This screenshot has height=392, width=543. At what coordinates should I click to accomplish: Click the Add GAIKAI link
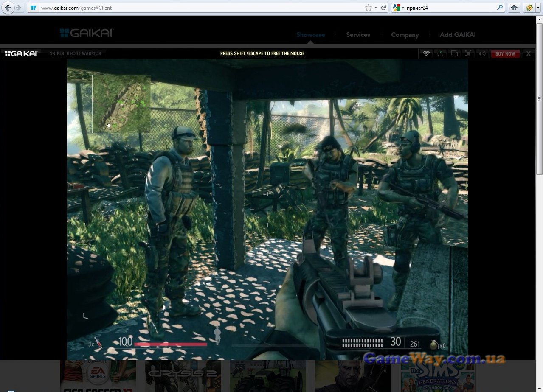(x=458, y=35)
